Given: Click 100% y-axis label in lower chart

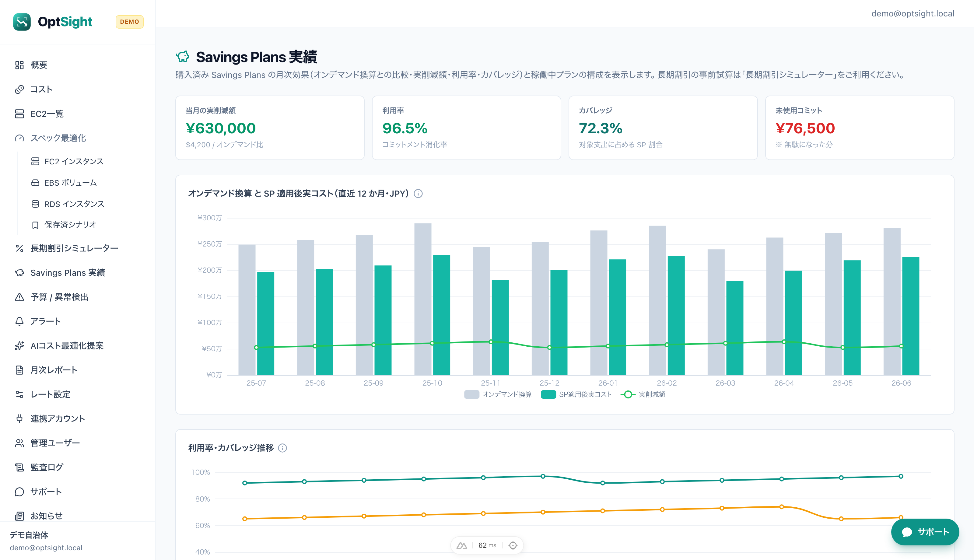Looking at the screenshot, I should tap(201, 472).
